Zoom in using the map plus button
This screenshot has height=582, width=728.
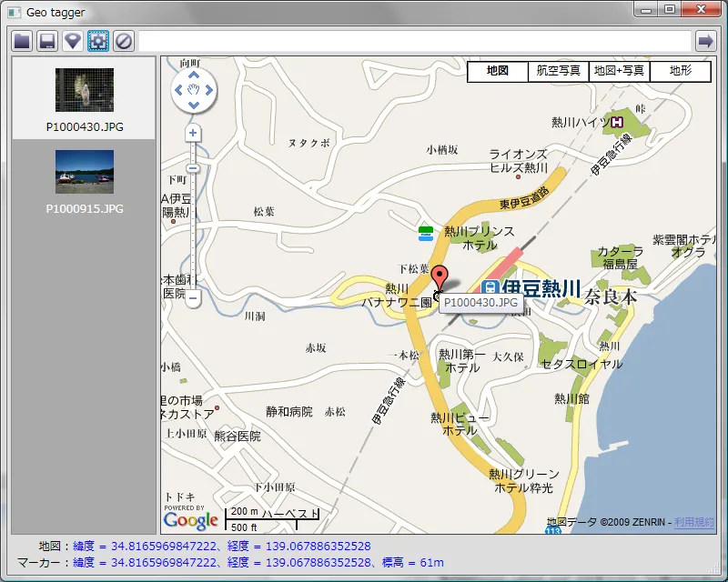pyautogui.click(x=193, y=134)
